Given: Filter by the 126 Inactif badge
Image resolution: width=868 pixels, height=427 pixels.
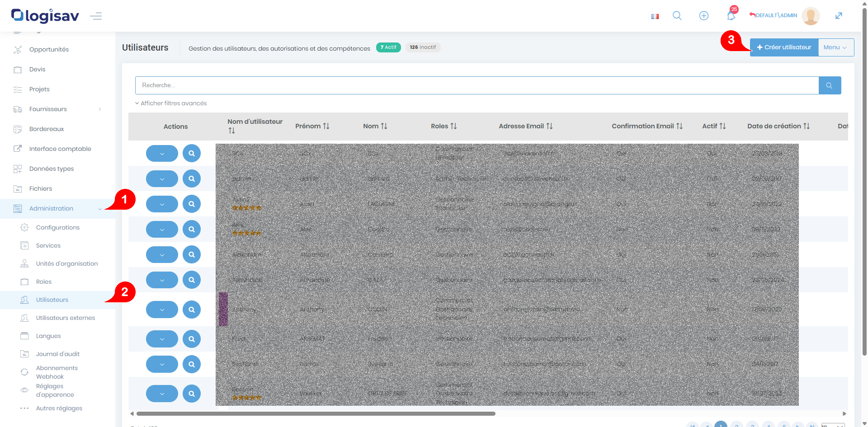Looking at the screenshot, I should coord(423,47).
